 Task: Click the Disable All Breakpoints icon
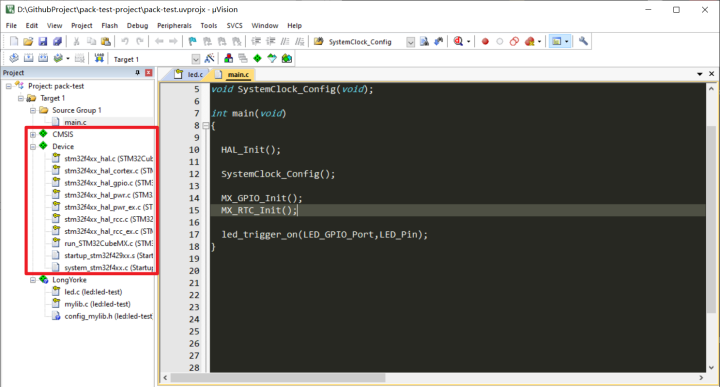click(514, 41)
